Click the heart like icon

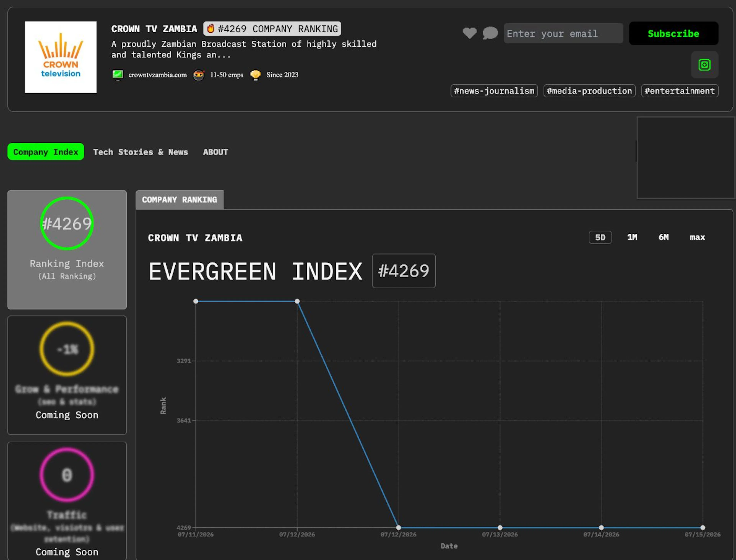coord(469,33)
